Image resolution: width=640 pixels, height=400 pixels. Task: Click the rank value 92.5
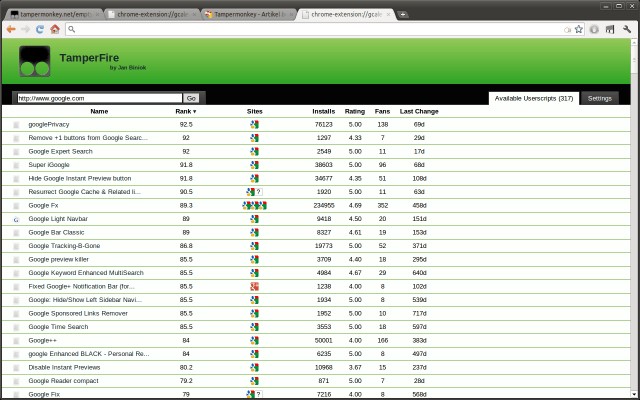coord(186,124)
